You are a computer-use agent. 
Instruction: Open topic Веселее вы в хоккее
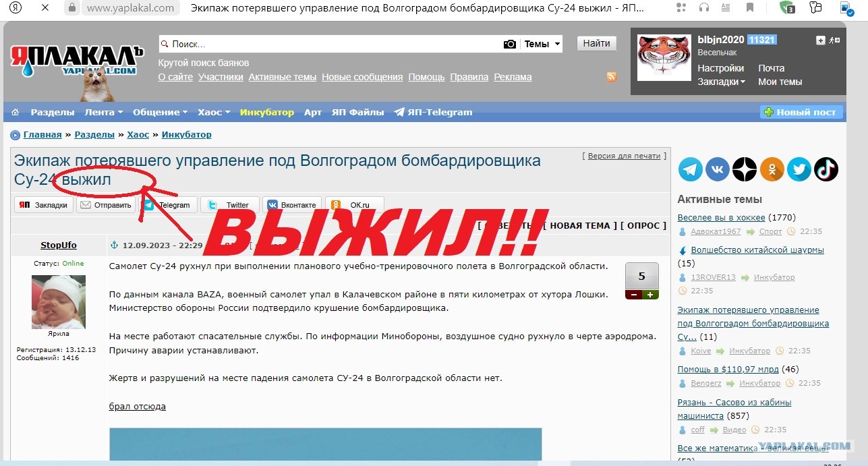click(721, 217)
